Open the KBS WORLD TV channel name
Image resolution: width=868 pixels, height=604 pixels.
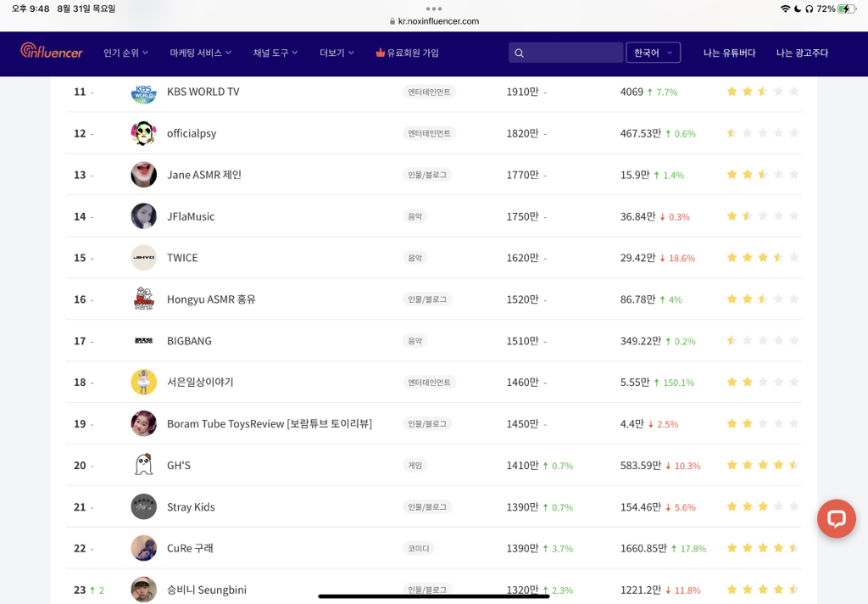pyautogui.click(x=203, y=92)
